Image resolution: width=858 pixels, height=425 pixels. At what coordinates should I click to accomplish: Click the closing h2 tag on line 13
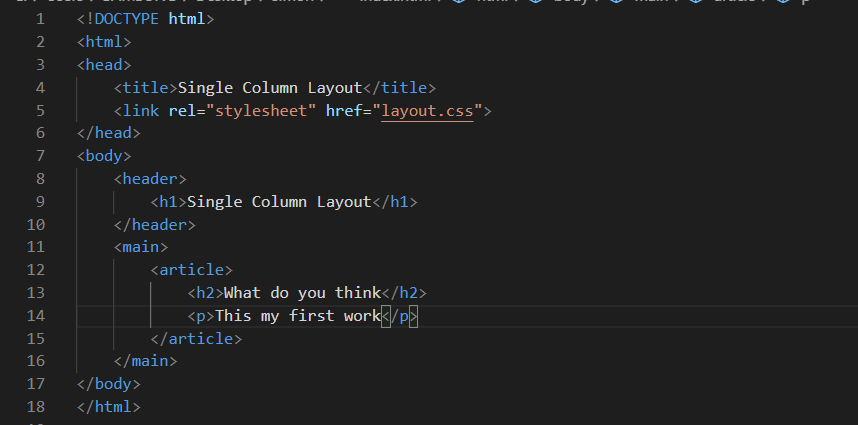pos(404,293)
